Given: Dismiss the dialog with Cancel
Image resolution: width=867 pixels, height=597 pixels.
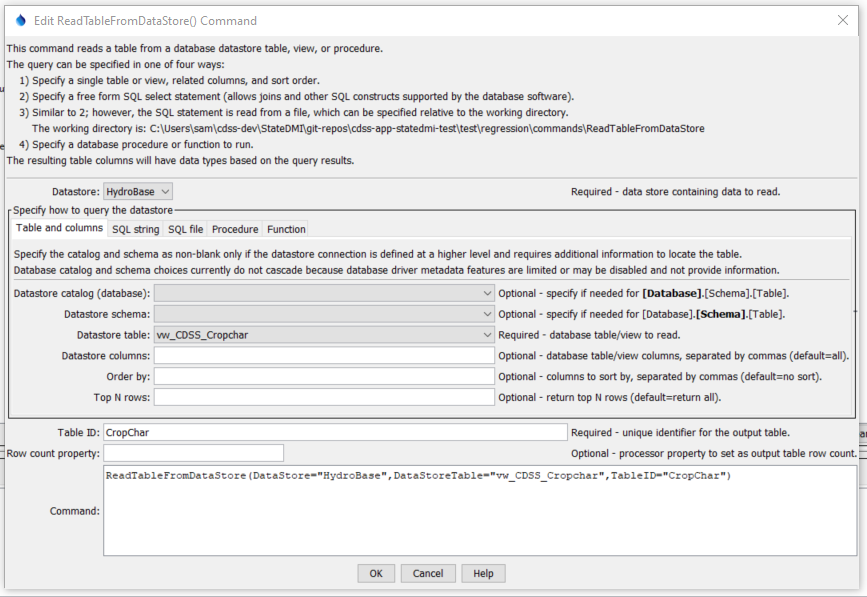Looking at the screenshot, I should (x=428, y=573).
